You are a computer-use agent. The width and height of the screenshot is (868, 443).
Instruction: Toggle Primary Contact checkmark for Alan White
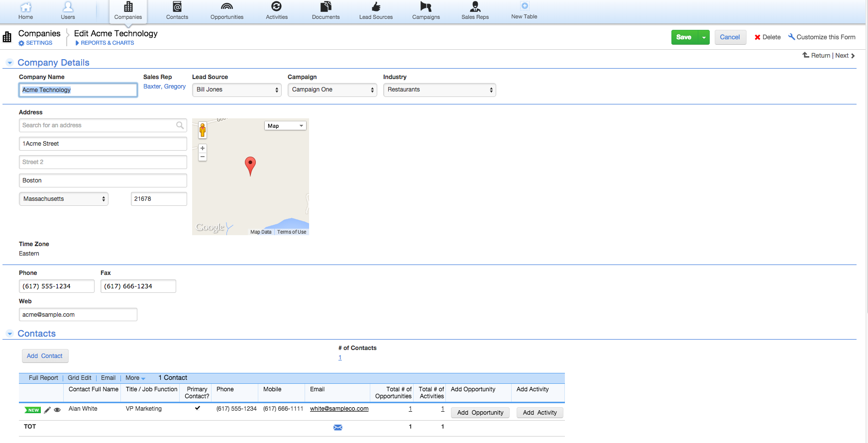click(198, 408)
